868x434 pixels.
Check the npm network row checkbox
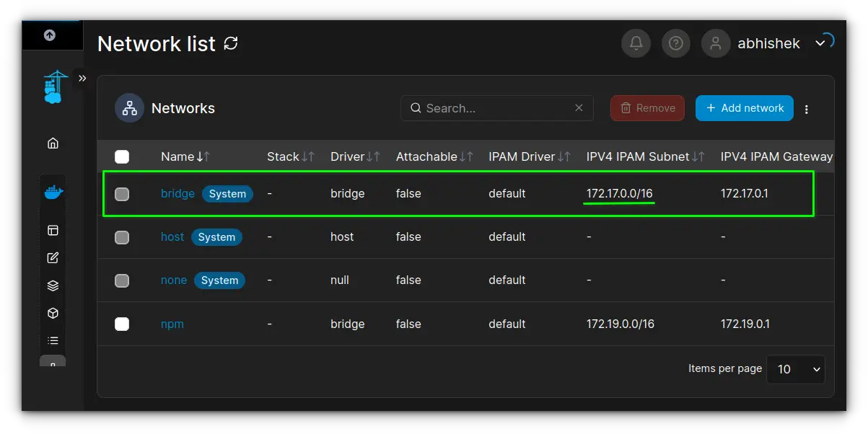(122, 324)
